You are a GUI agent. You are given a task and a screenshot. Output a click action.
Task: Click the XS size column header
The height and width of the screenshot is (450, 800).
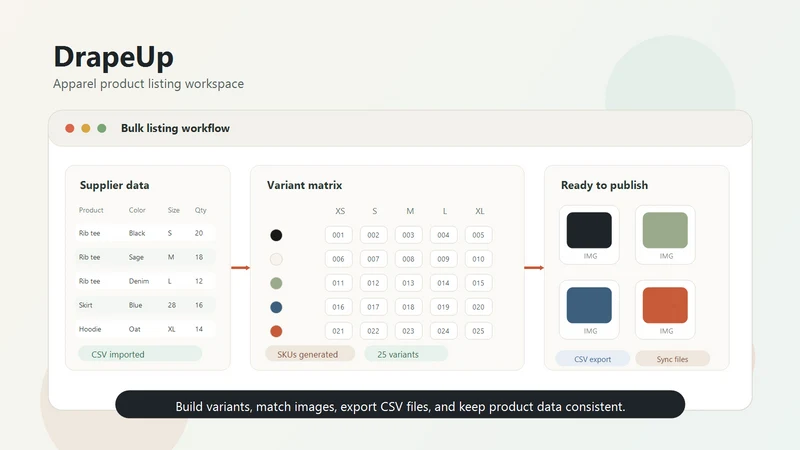click(x=340, y=211)
